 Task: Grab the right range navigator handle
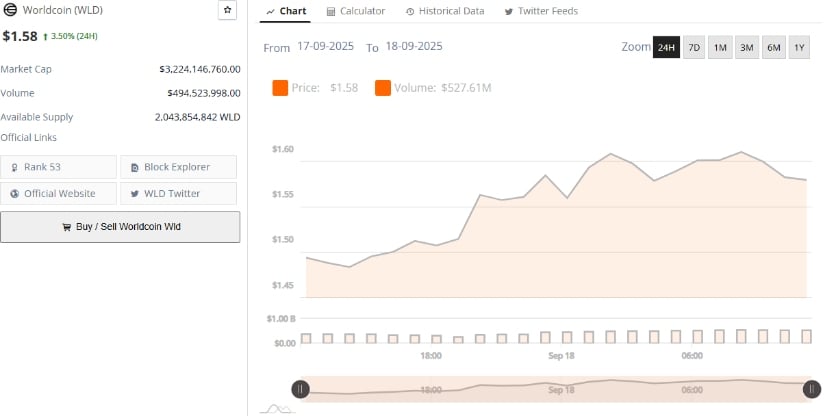click(x=812, y=389)
